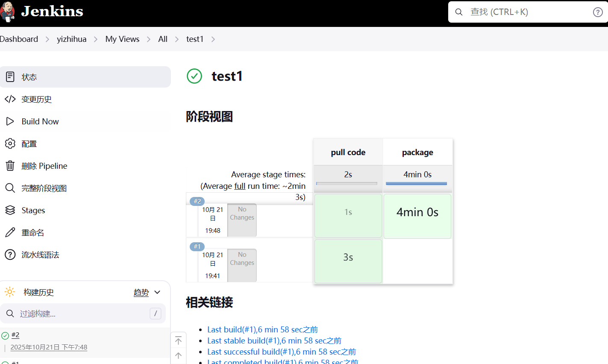Viewport: 608px width, 364px height.
Task: Click the 配置 gear icon
Action: 10,144
